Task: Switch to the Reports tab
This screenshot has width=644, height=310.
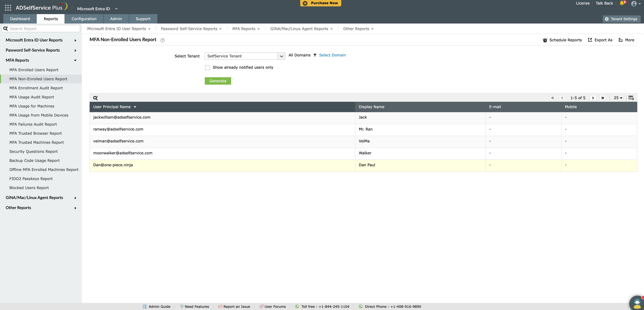Action: [51, 19]
